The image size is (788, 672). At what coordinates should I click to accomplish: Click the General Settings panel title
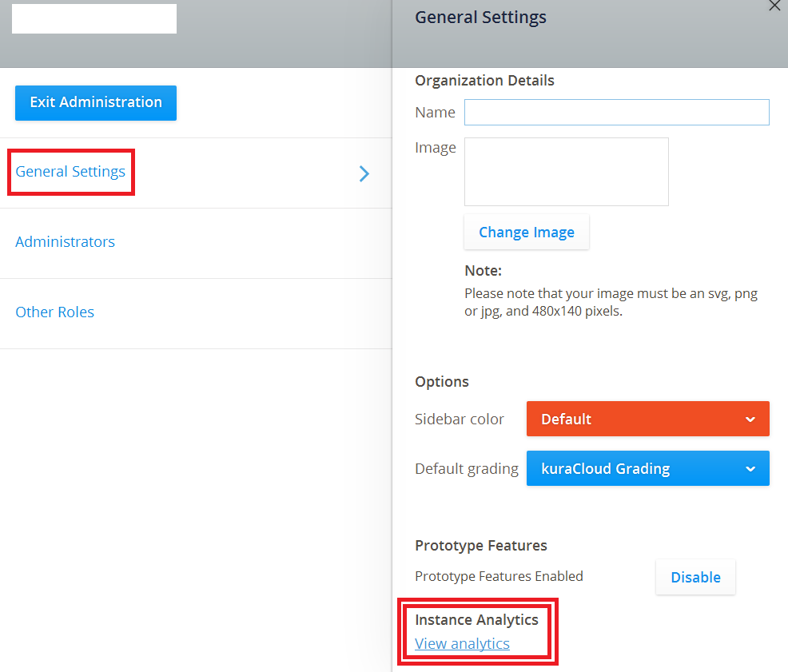point(480,18)
